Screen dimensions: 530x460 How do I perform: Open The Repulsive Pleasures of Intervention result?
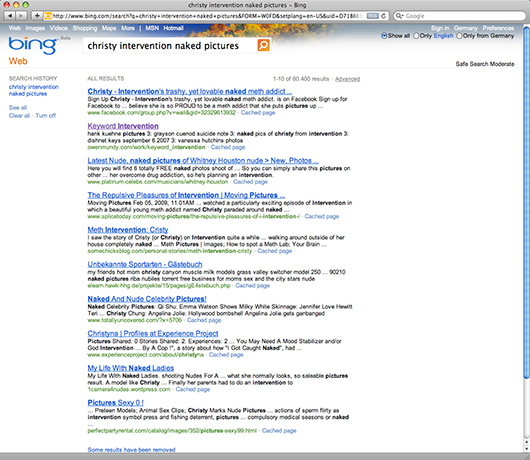pos(186,195)
